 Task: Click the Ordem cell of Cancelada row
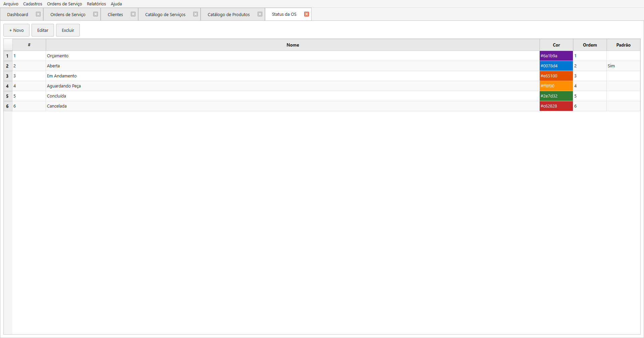point(590,106)
